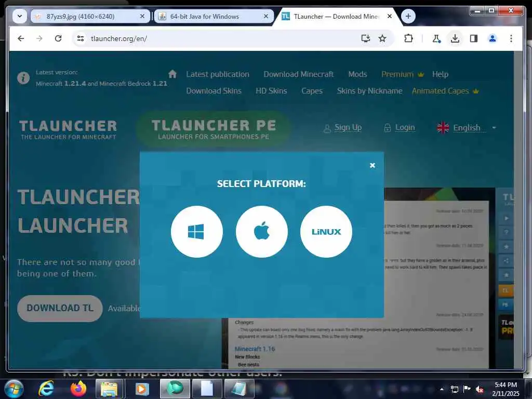This screenshot has width=532, height=399.
Task: Choose the Apple macOS platform icon
Action: click(x=262, y=232)
